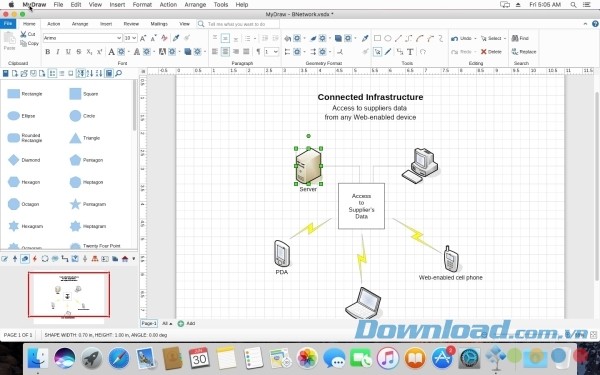Click the Delete button in Editing group
600x375 pixels.
point(491,51)
